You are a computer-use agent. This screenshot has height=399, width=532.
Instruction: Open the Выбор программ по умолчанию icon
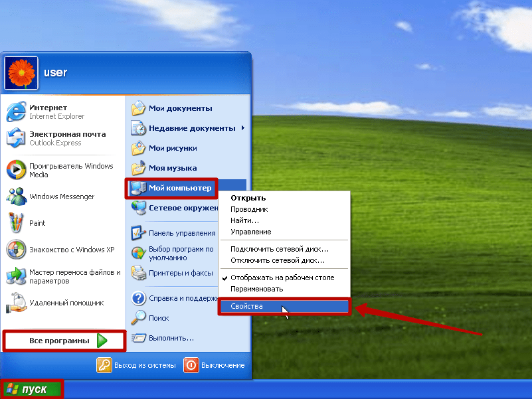[138, 253]
